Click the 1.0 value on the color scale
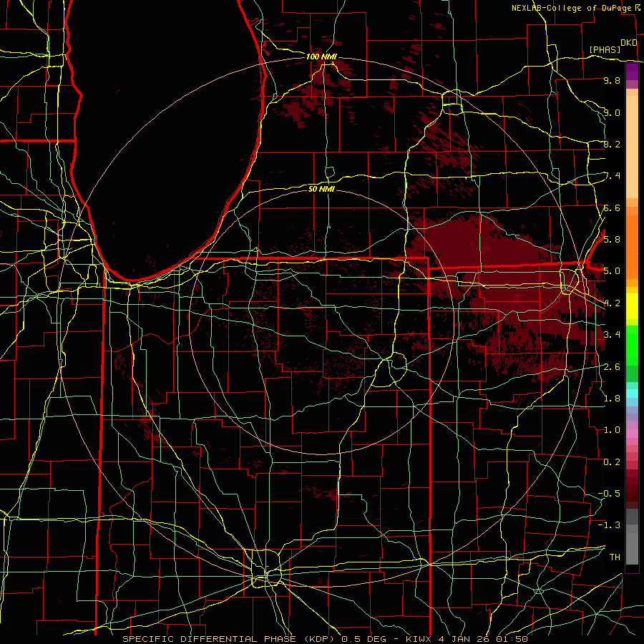Image resolution: width=644 pixels, height=644 pixels. point(612,430)
